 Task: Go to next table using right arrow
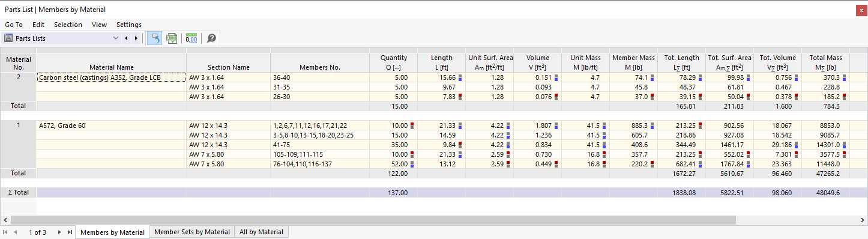pos(136,38)
